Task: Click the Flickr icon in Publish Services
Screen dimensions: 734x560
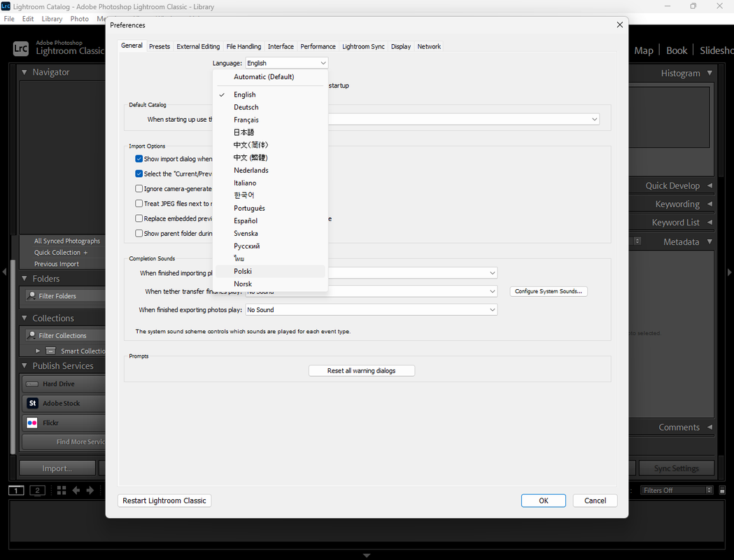Action: click(x=32, y=423)
